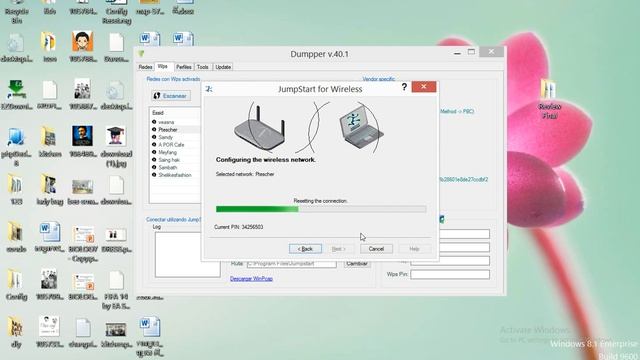Open the Review Final folder on desktop
The width and height of the screenshot is (640, 360).
coord(549,99)
